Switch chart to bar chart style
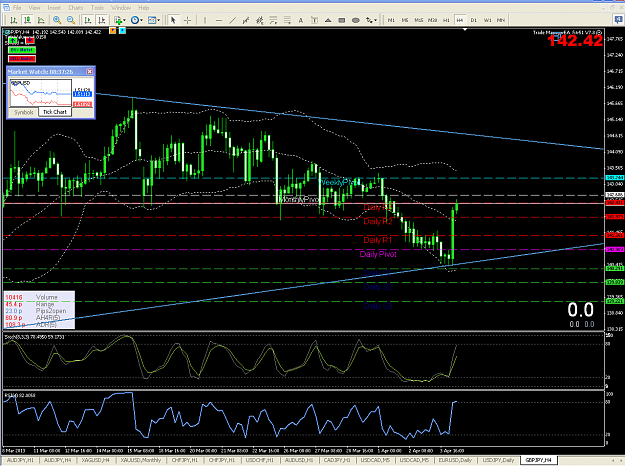Viewport: 625px width, 466px height. (x=14, y=20)
